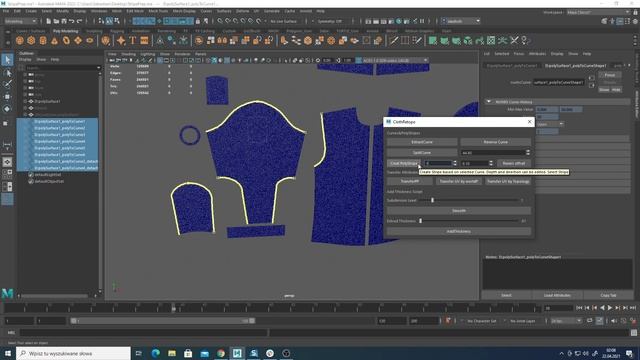The height and width of the screenshot is (360, 640).
Task: Open the Symmetry Off dropdown
Action: click(x=331, y=21)
